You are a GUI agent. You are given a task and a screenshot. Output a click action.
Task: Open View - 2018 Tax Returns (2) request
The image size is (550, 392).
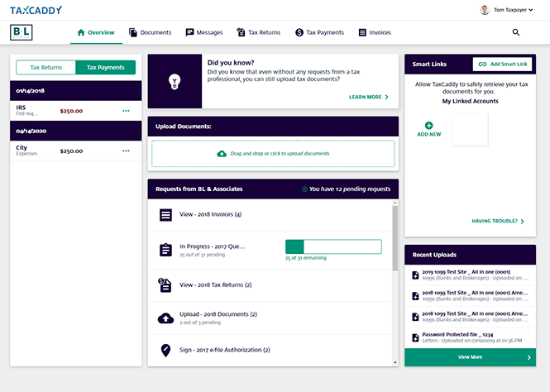(x=270, y=285)
